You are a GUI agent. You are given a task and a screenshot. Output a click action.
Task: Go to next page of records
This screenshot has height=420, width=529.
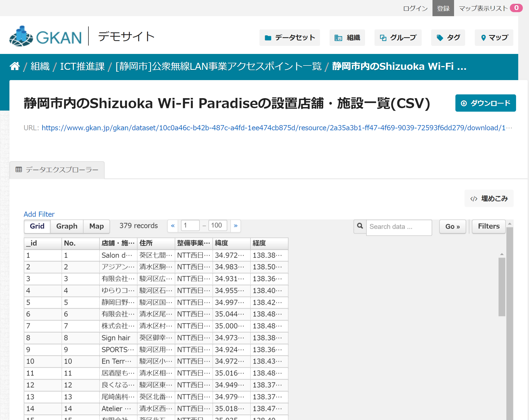click(236, 226)
